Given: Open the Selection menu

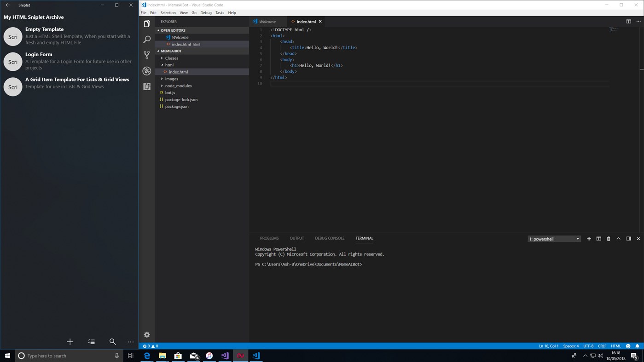Looking at the screenshot, I should [x=168, y=13].
